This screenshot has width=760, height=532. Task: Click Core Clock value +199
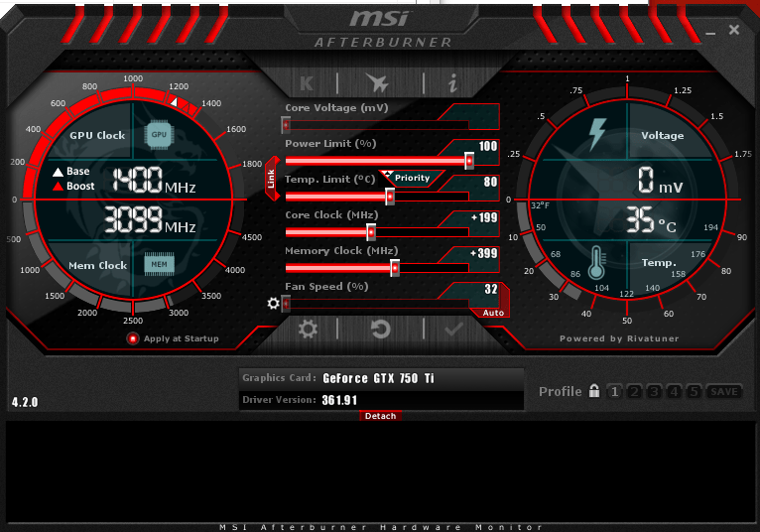point(484,217)
